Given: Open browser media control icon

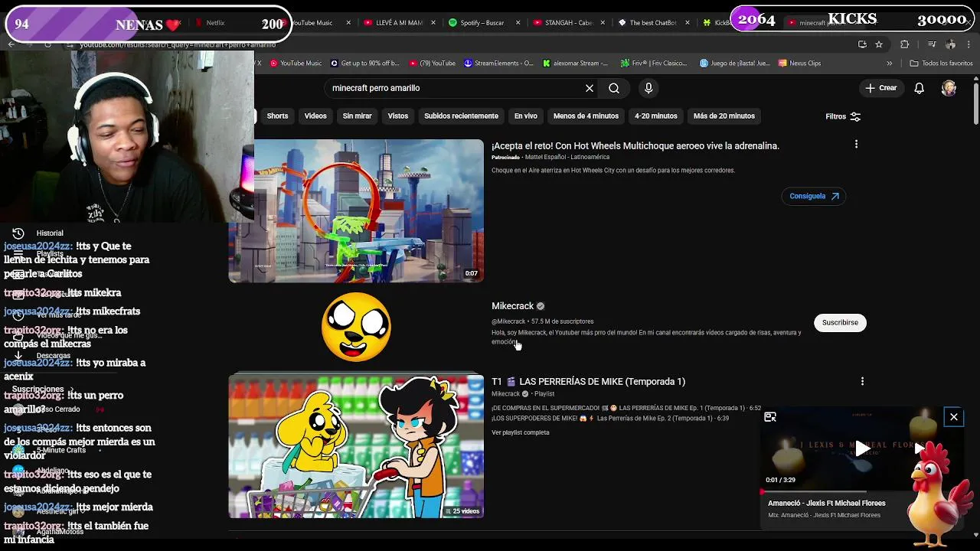Looking at the screenshot, I should 932,44.
